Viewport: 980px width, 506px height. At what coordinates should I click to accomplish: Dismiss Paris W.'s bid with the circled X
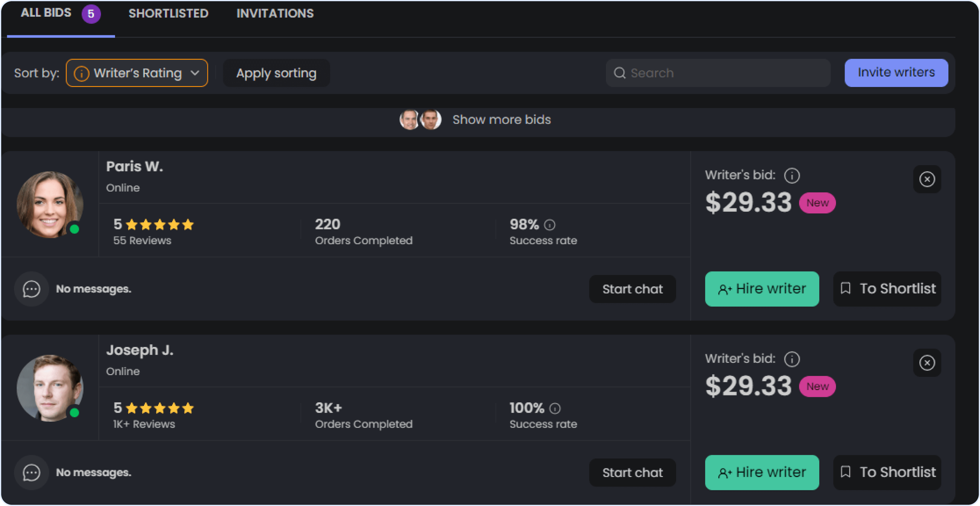coord(927,179)
